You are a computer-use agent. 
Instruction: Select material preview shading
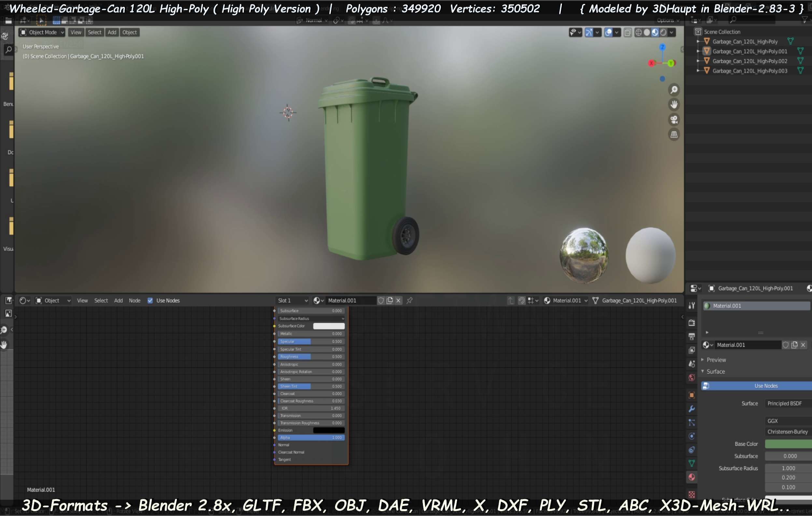[x=655, y=32]
